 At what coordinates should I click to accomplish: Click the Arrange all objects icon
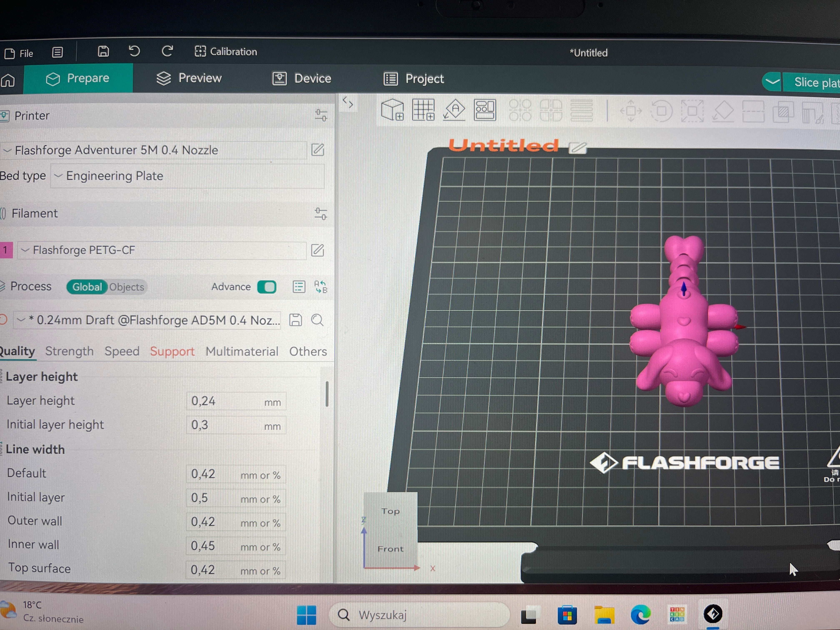coord(485,110)
